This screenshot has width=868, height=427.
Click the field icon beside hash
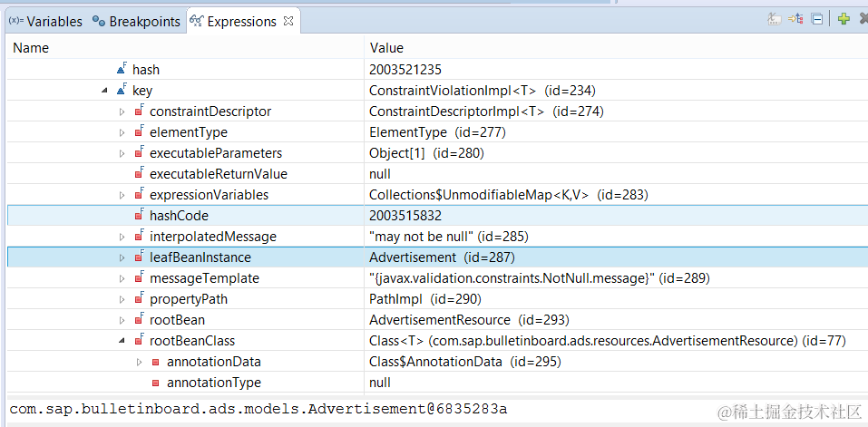click(122, 69)
